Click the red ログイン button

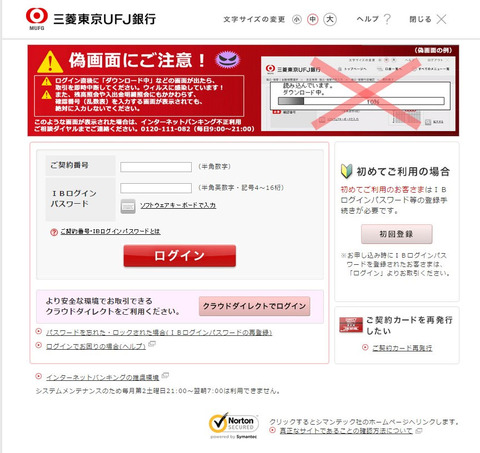pos(180,256)
